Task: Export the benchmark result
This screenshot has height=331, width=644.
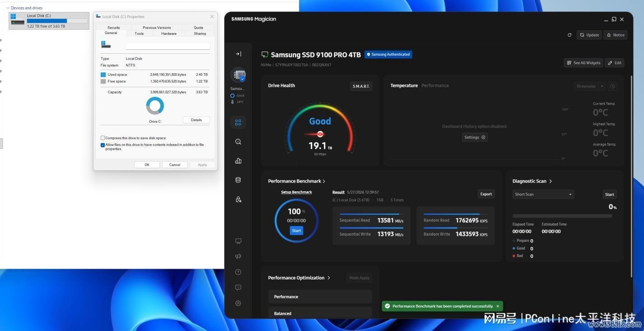Action: click(x=486, y=194)
